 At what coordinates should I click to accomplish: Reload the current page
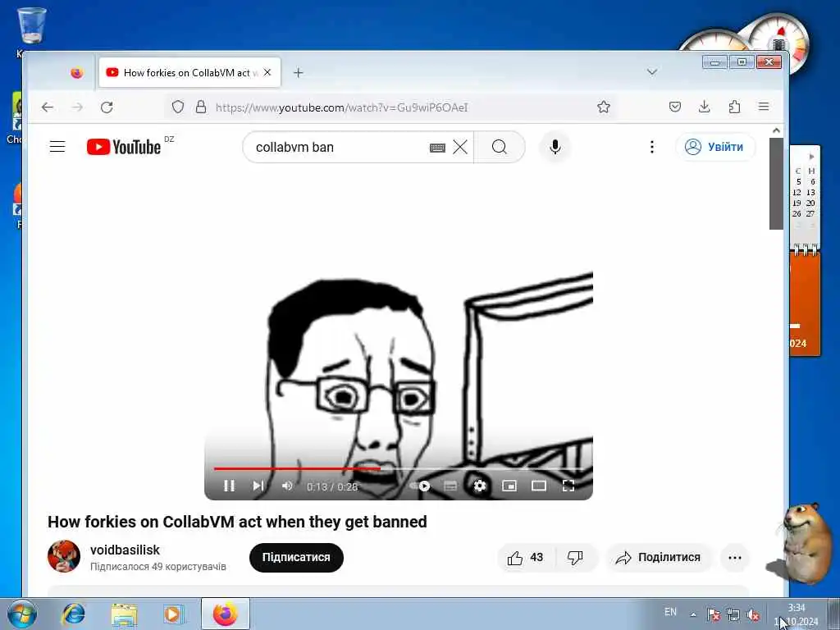(107, 107)
